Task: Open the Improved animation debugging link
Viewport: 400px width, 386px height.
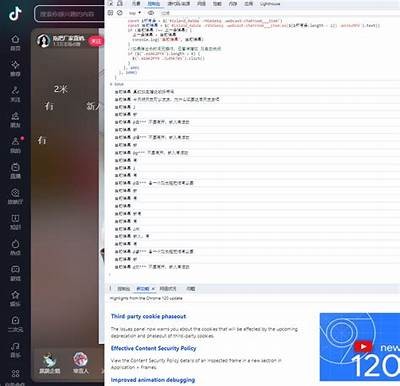Action: click(x=153, y=380)
